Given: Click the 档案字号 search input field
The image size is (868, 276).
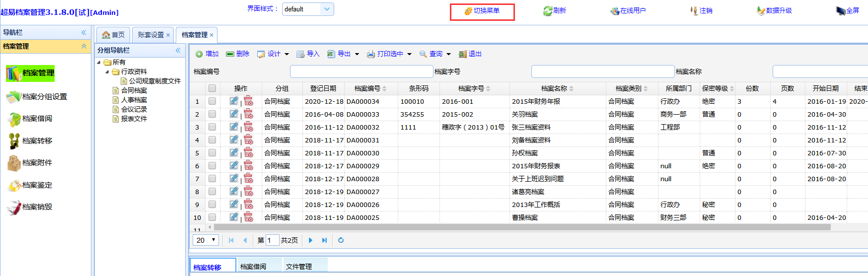Looking at the screenshot, I should [602, 71].
